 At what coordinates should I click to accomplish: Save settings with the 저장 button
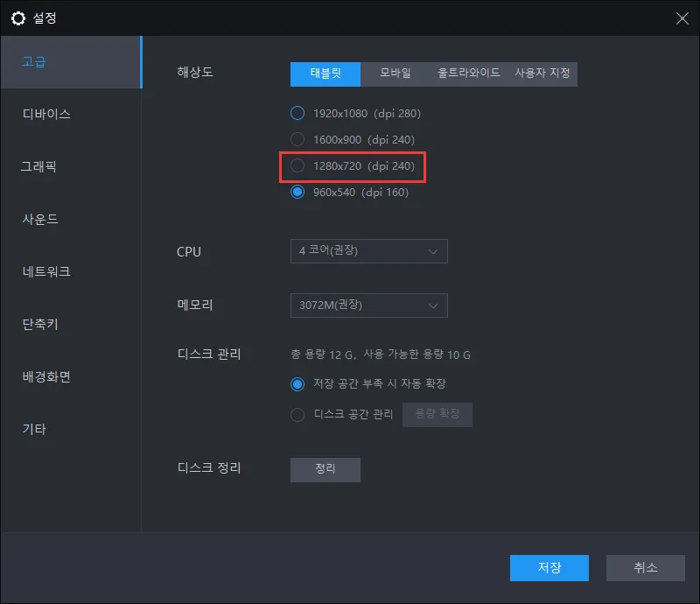[x=549, y=568]
